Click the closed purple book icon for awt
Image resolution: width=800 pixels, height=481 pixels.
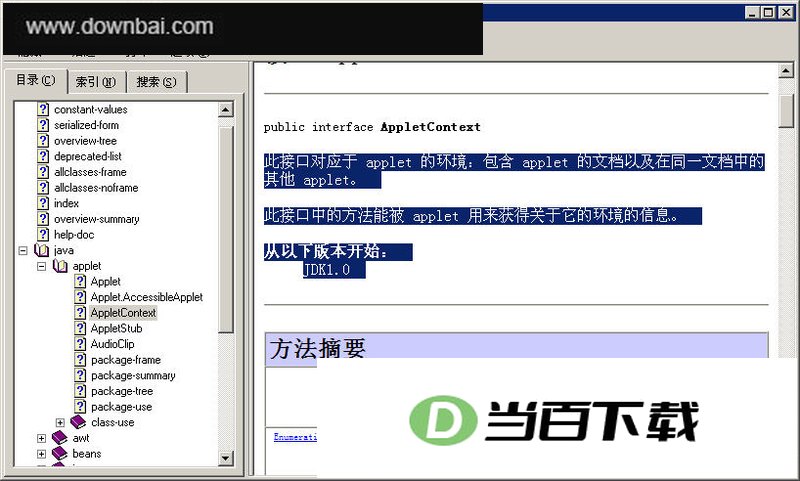click(60, 438)
